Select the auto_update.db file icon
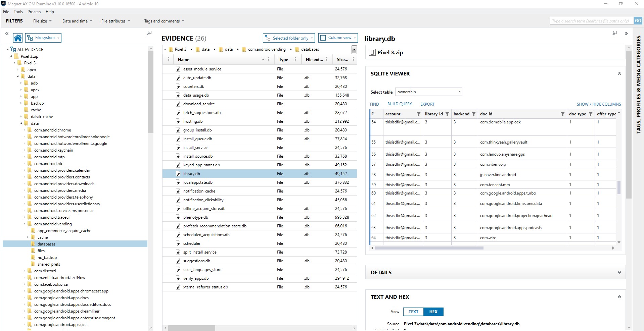Image resolution: width=644 pixels, height=331 pixels. tap(178, 78)
